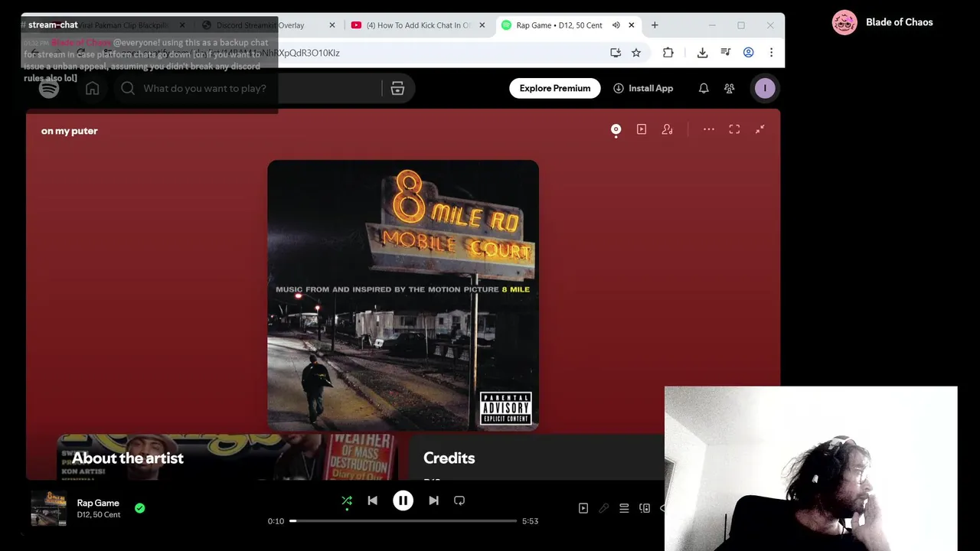This screenshot has width=980, height=551.
Task: Pause the playing song
Action: 403,500
